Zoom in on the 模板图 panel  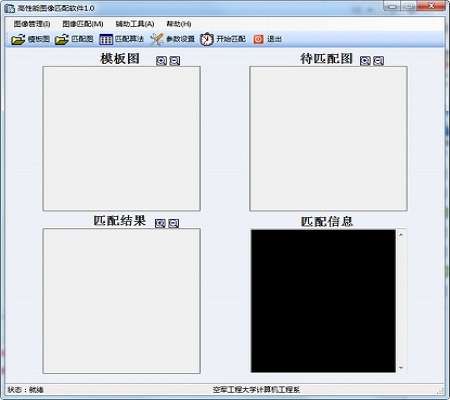coord(161,60)
